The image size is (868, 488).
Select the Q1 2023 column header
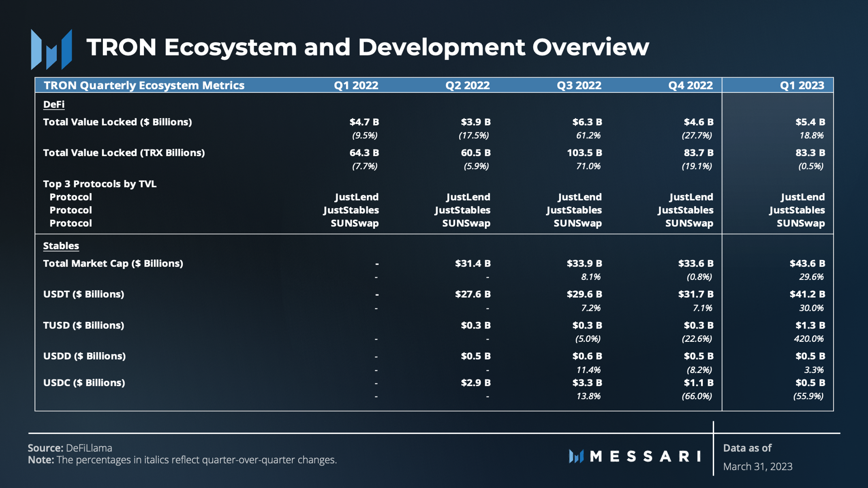(x=802, y=85)
